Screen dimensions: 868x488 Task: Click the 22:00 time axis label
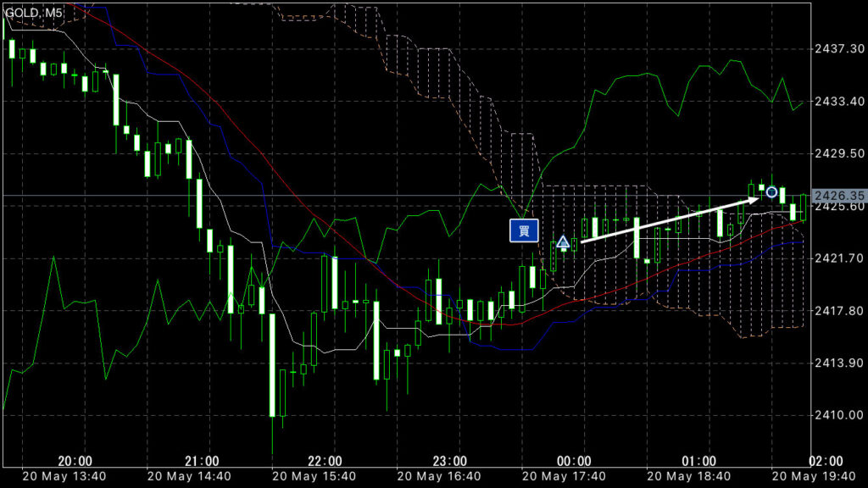[325, 461]
